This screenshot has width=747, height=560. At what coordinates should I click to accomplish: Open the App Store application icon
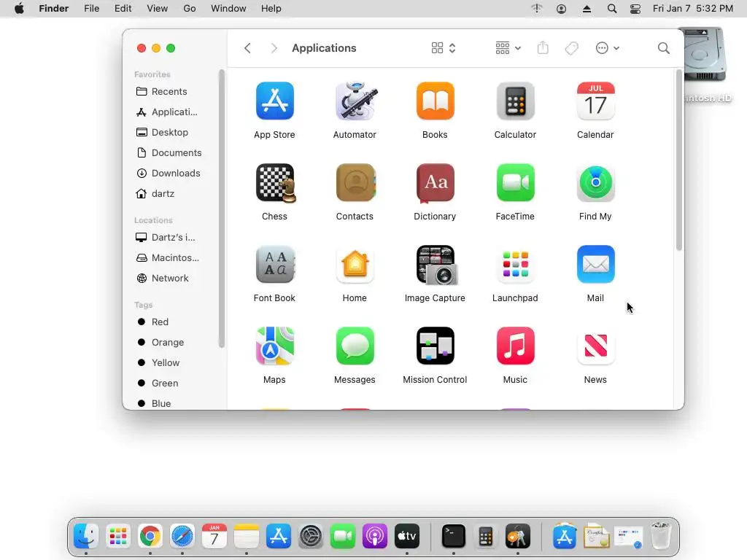click(274, 101)
